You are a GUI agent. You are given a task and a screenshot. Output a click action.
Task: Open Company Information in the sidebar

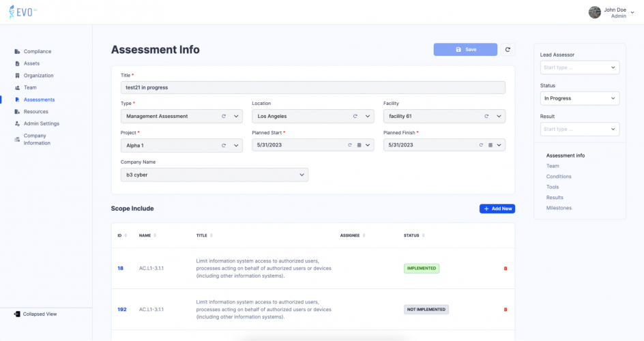tap(37, 140)
